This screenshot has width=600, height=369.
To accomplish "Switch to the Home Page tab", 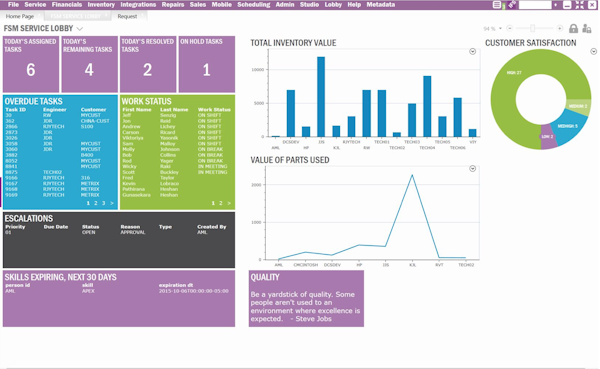I will [x=20, y=16].
